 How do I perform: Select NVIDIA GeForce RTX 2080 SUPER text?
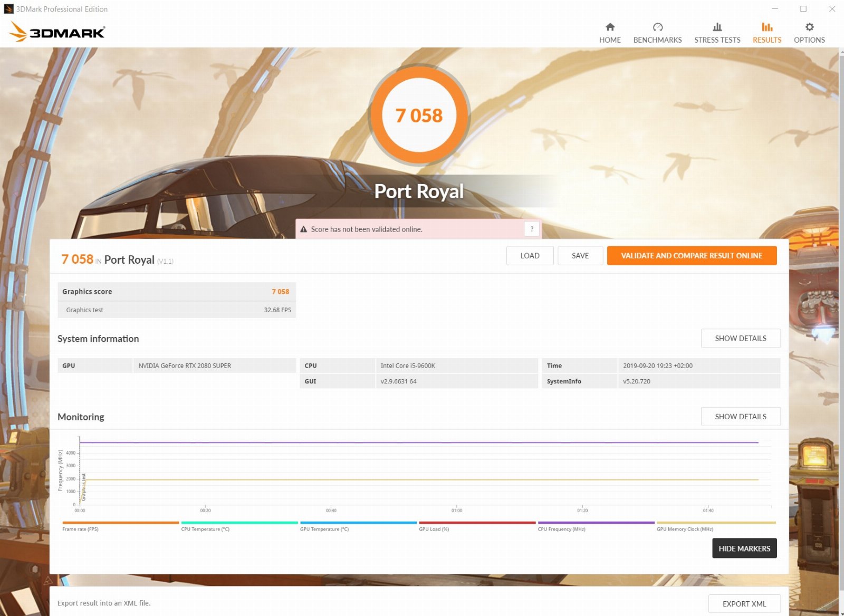185,365
